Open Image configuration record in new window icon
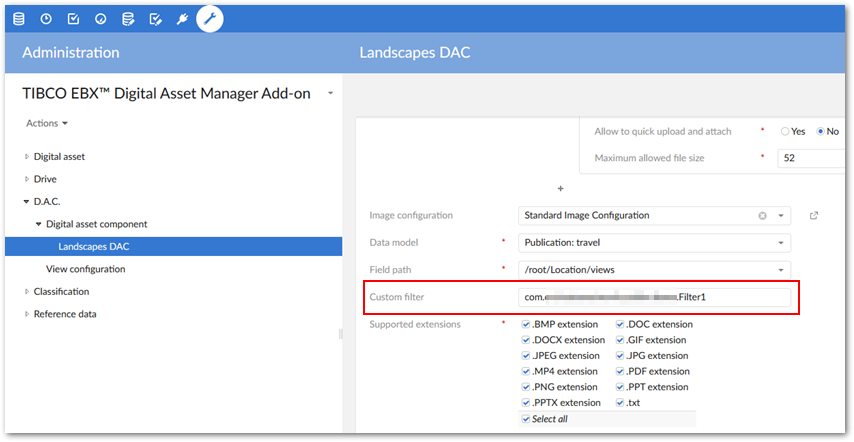This screenshot has height=442, width=854. (x=814, y=216)
